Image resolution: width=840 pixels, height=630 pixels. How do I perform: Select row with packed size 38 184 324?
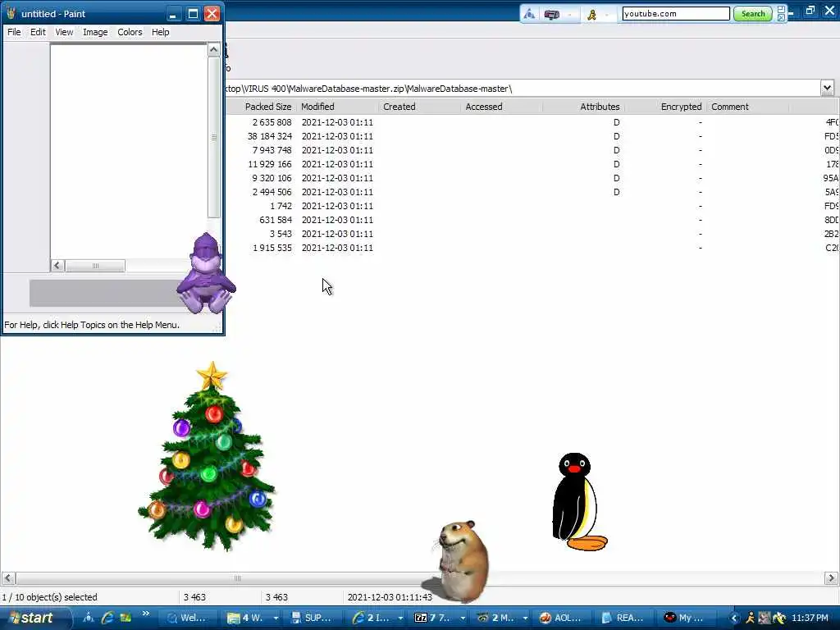(532, 136)
